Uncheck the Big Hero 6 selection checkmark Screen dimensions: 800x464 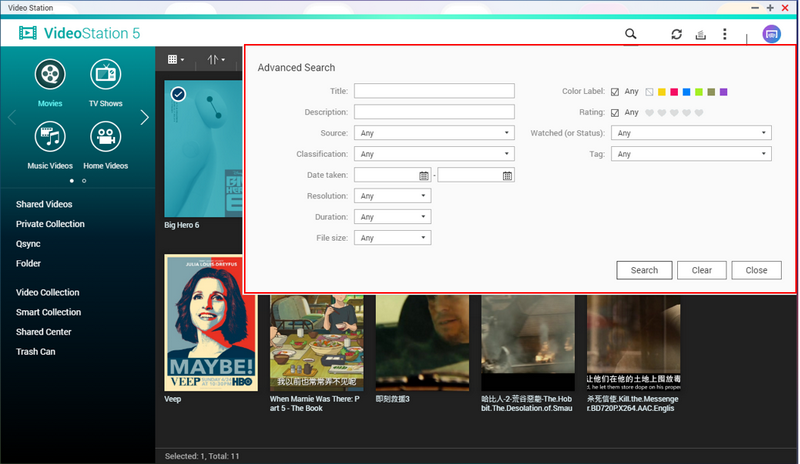pyautogui.click(x=178, y=94)
